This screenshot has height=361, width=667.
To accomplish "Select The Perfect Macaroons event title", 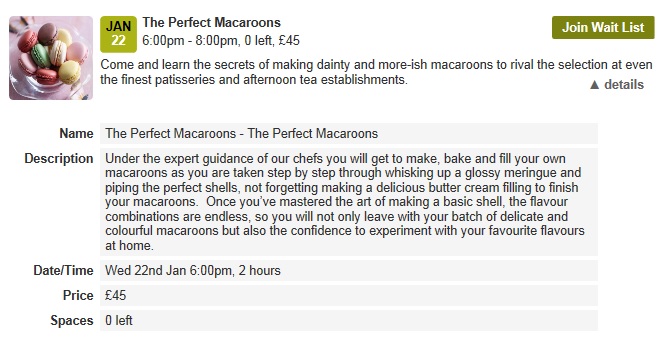I will pyautogui.click(x=211, y=23).
